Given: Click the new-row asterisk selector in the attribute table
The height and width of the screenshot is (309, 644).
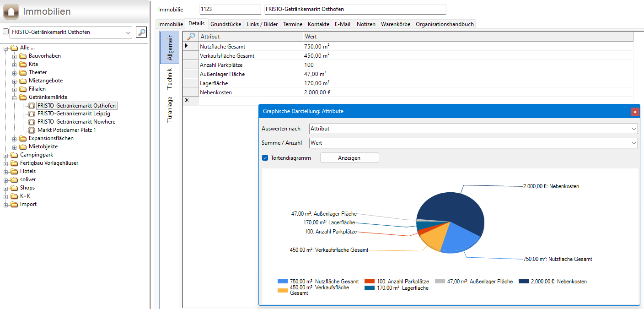Looking at the screenshot, I should pyautogui.click(x=191, y=101).
